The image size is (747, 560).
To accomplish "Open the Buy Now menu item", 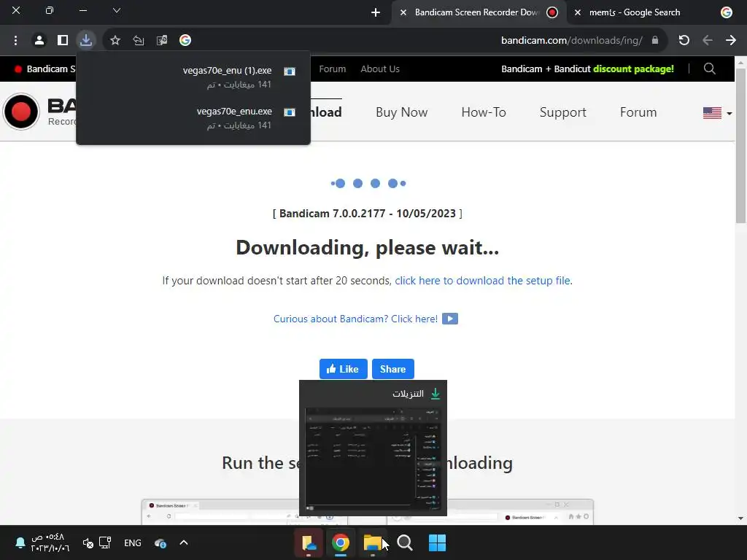I will click(402, 112).
